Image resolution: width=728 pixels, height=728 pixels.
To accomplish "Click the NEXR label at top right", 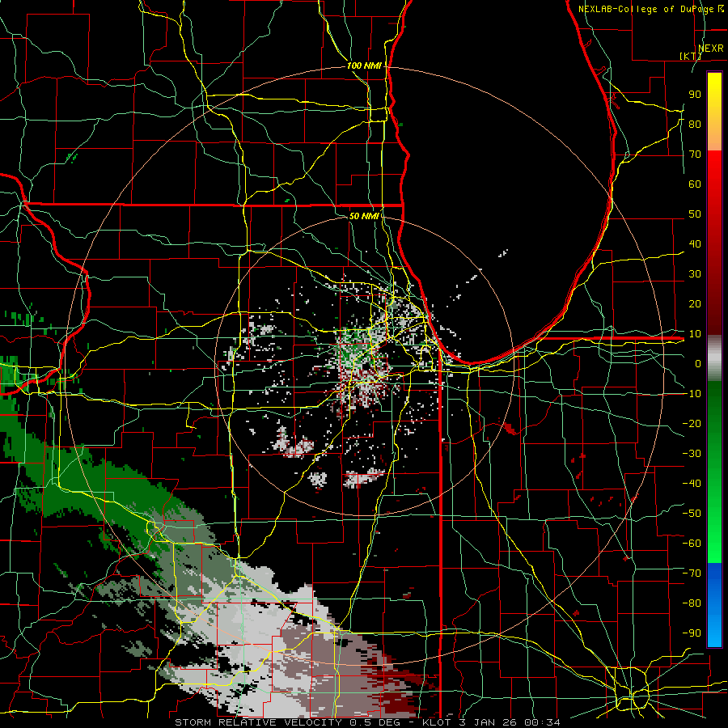I will coord(711,48).
